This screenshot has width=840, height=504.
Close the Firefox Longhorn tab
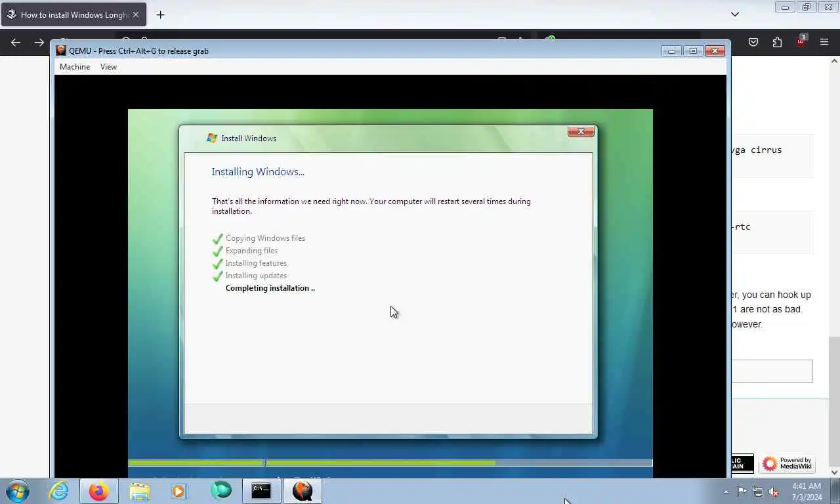[136, 14]
